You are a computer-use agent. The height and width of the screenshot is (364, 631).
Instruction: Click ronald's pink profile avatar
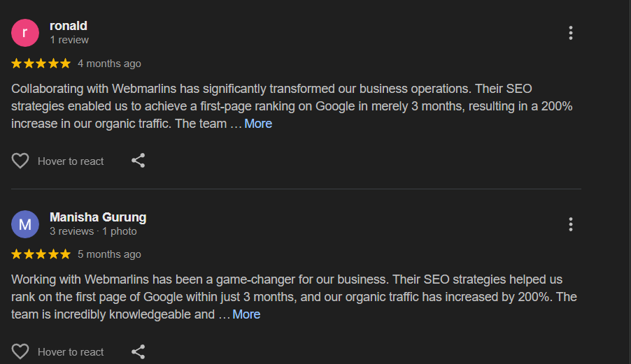pyautogui.click(x=25, y=33)
